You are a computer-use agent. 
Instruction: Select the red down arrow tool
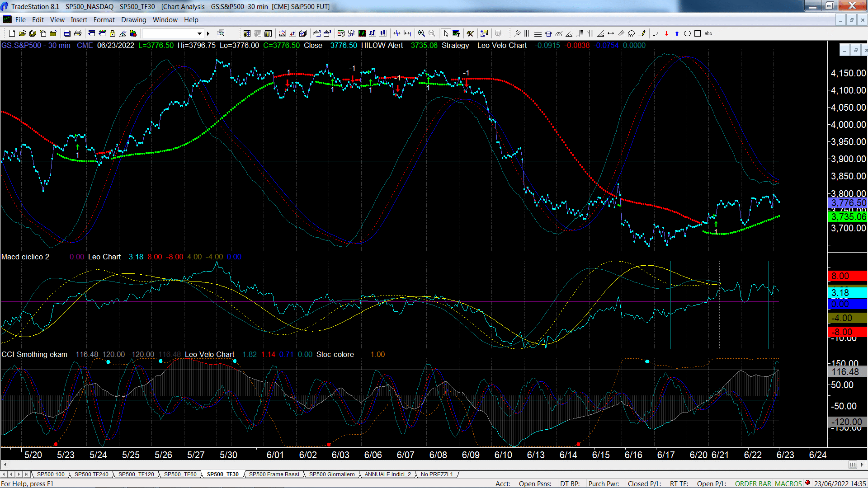[666, 33]
